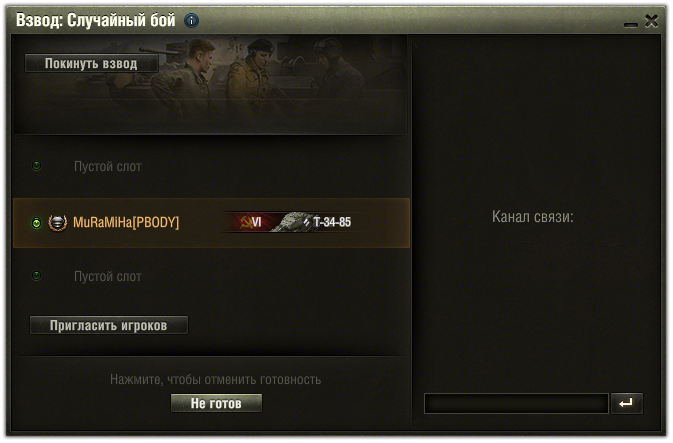
Task: Click the lightning icon before T-34-85 label
Action: [x=306, y=222]
